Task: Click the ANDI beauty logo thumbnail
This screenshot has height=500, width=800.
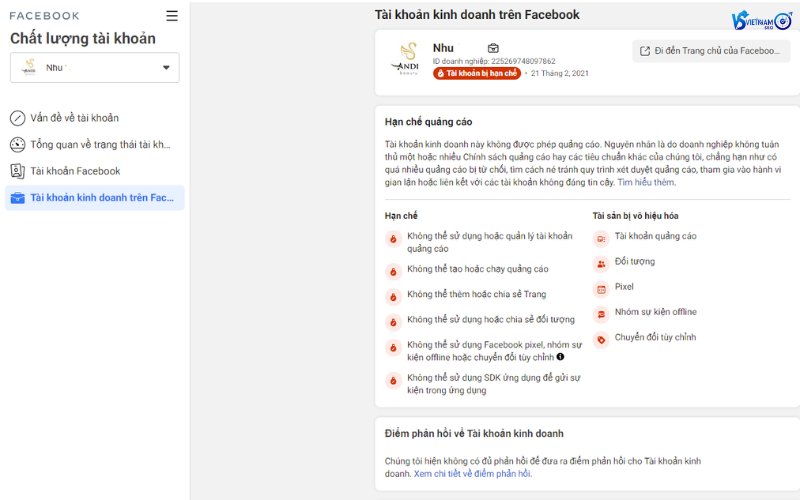Action: pyautogui.click(x=408, y=58)
